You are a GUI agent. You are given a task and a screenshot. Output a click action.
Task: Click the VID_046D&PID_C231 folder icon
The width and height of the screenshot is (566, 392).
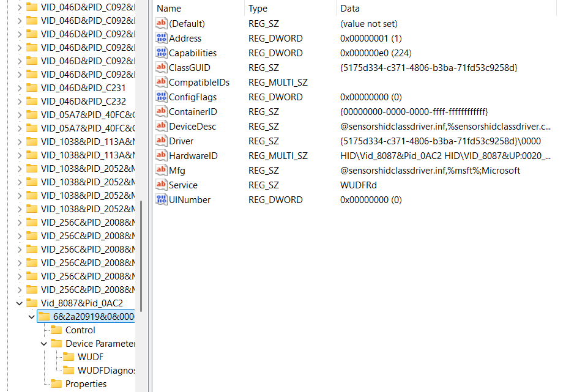pos(32,87)
